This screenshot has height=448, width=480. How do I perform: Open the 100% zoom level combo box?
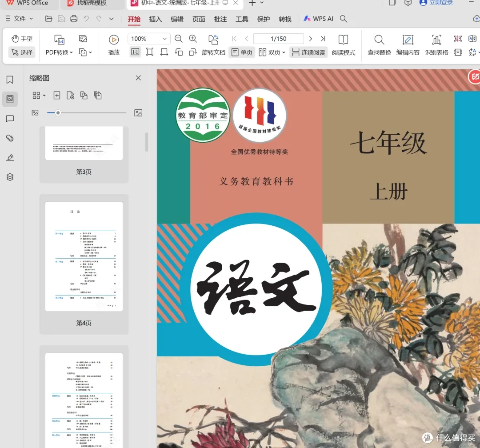pos(149,39)
